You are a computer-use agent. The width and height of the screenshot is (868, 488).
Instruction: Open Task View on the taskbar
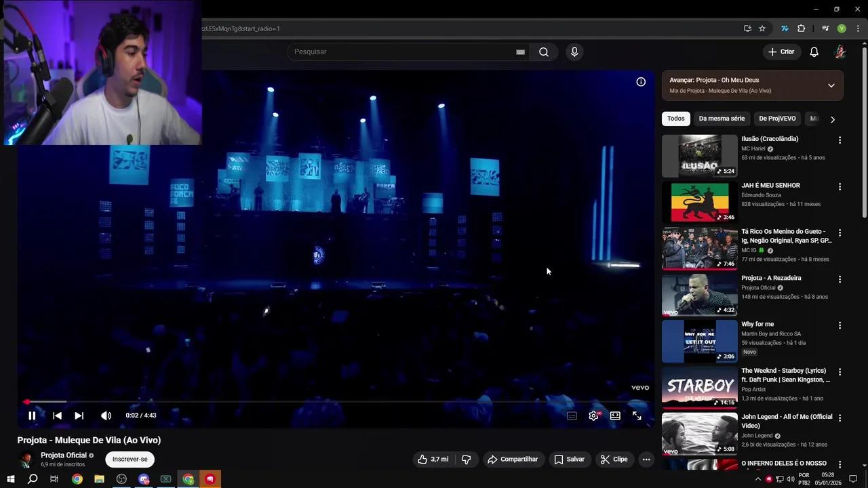tap(54, 479)
